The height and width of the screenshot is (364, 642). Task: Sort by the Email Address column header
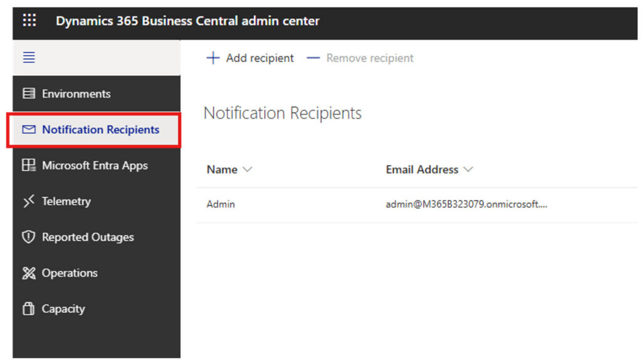click(x=422, y=169)
